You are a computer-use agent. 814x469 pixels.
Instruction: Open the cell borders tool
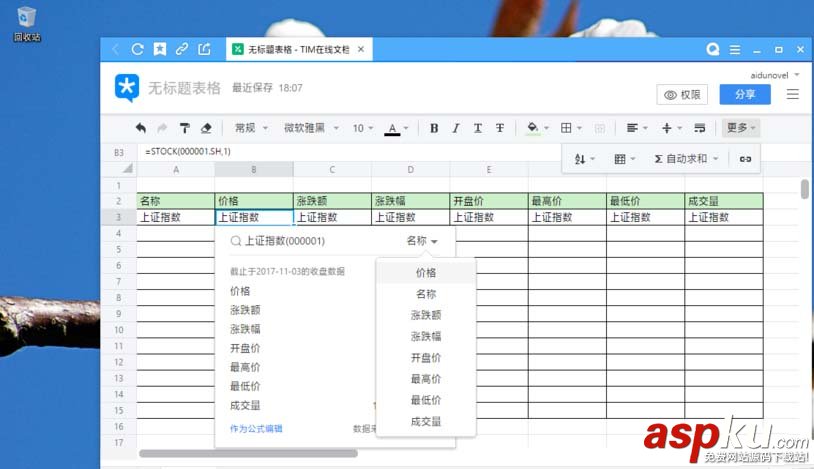click(x=566, y=128)
